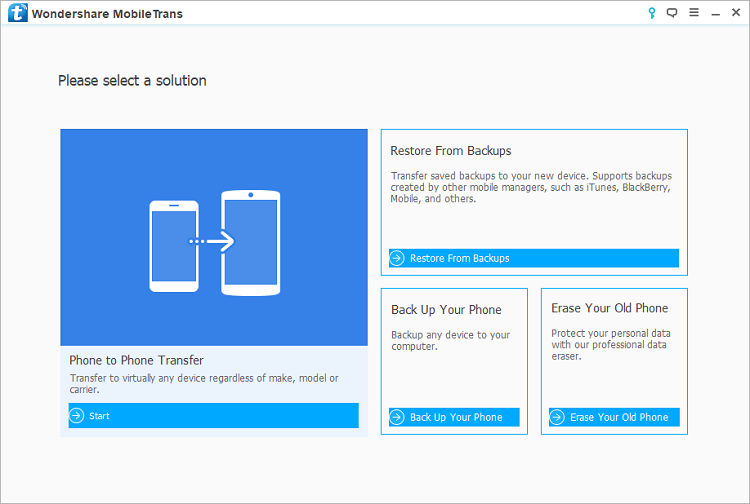Click the Back Up Your Phone button
The image size is (750, 504).
[454, 417]
